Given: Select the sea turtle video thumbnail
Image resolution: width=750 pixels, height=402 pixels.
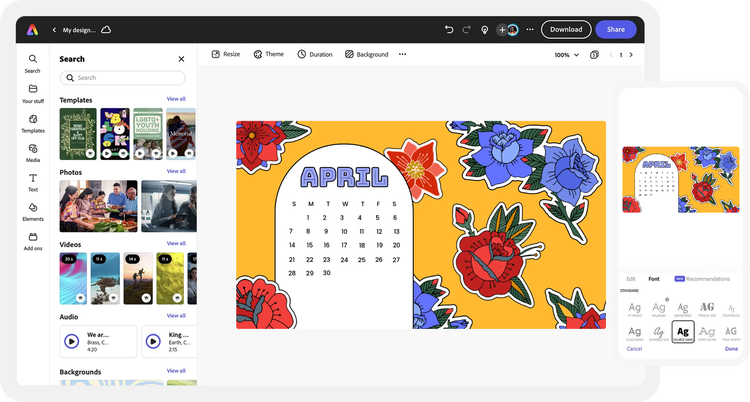Looking at the screenshot, I should 105,279.
